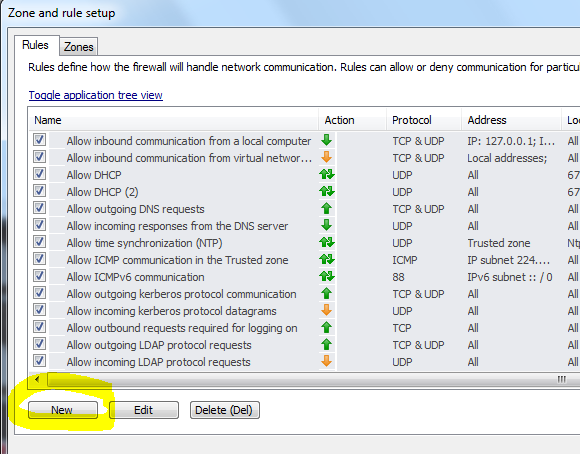The image size is (580, 454).
Task: Click the bidirectional arrows icon for Allow DHCP
Action: [x=327, y=174]
